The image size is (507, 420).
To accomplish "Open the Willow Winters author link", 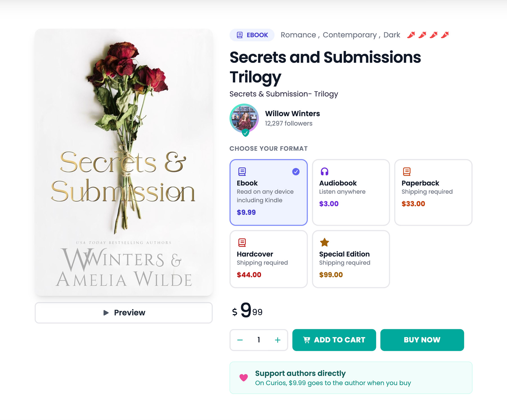I will tap(292, 114).
